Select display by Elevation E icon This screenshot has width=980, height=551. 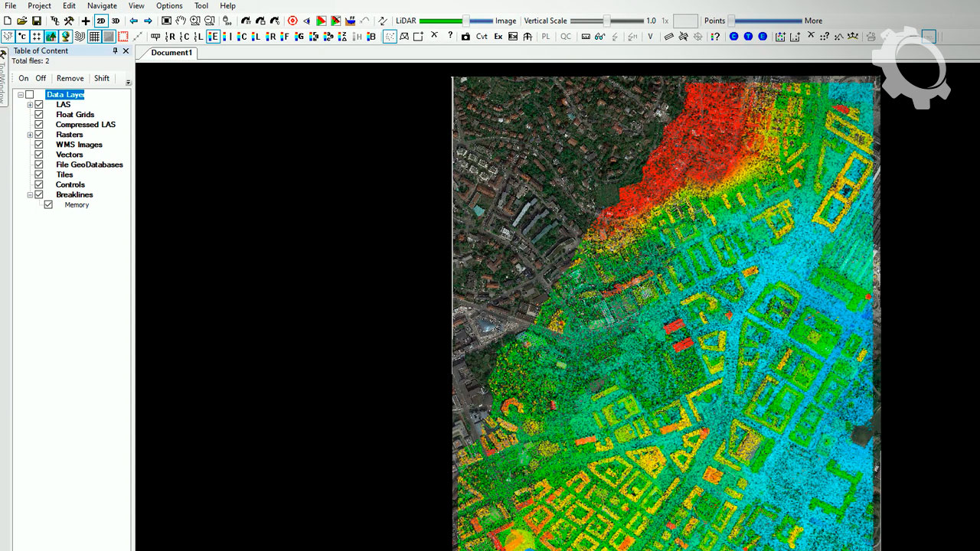coord(213,37)
